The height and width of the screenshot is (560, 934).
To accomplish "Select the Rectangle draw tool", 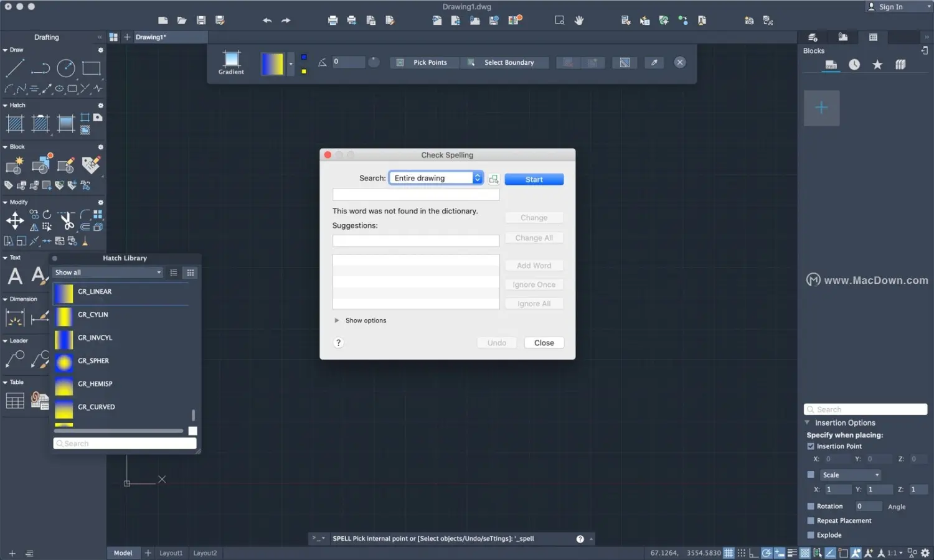I will click(92, 68).
